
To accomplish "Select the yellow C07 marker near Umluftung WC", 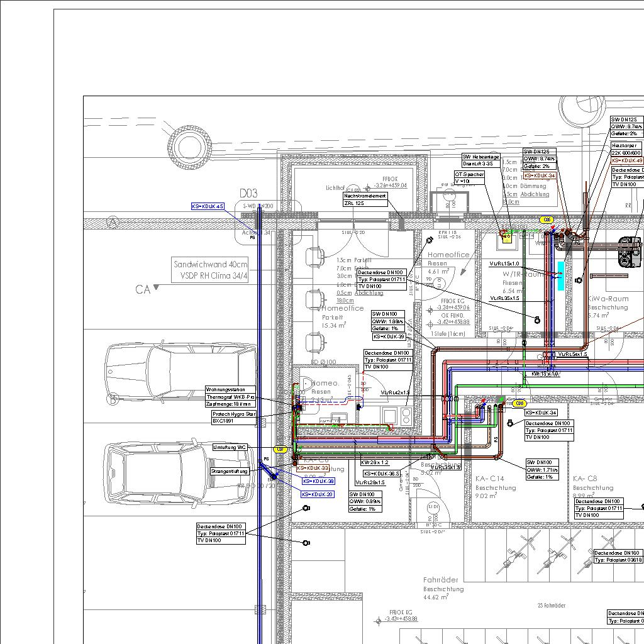I will coord(280,449).
